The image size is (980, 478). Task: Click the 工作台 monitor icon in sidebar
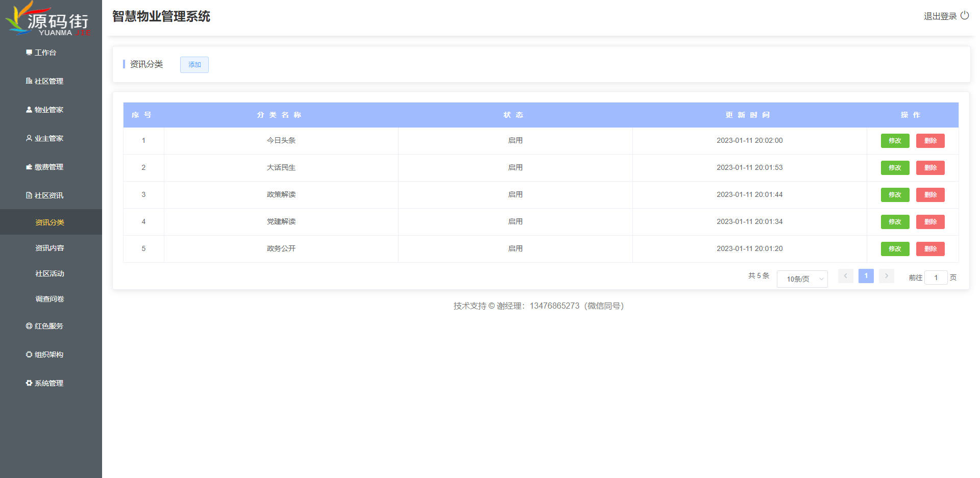29,53
